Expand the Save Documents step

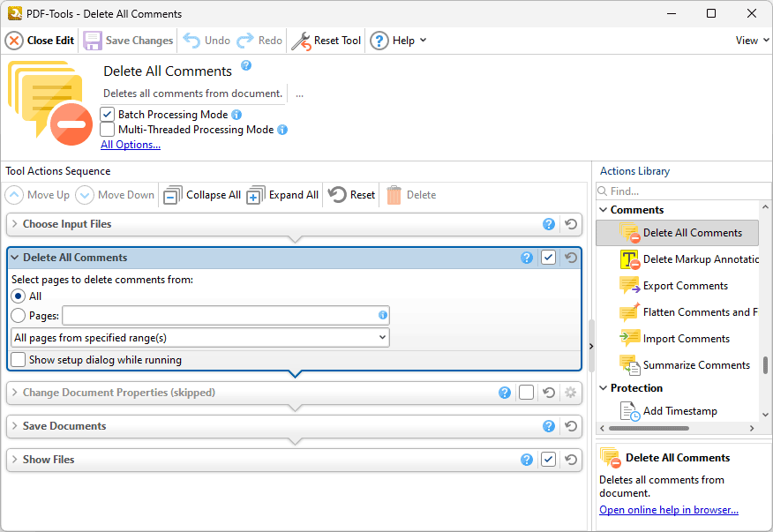click(x=15, y=426)
